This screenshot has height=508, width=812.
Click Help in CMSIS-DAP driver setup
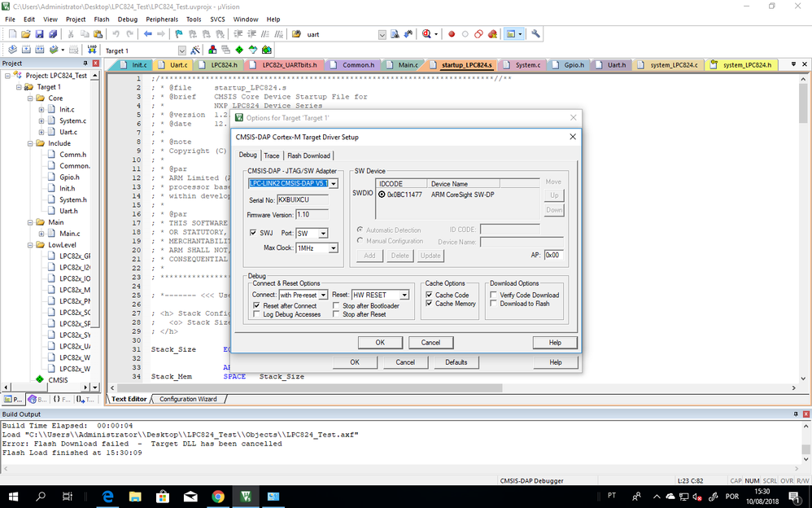(555, 342)
